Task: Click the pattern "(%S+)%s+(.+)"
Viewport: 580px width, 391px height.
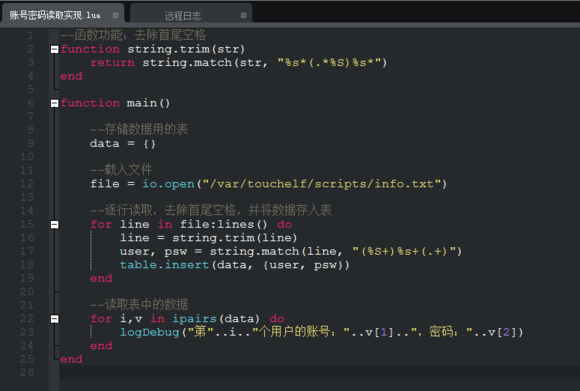Action: point(404,252)
